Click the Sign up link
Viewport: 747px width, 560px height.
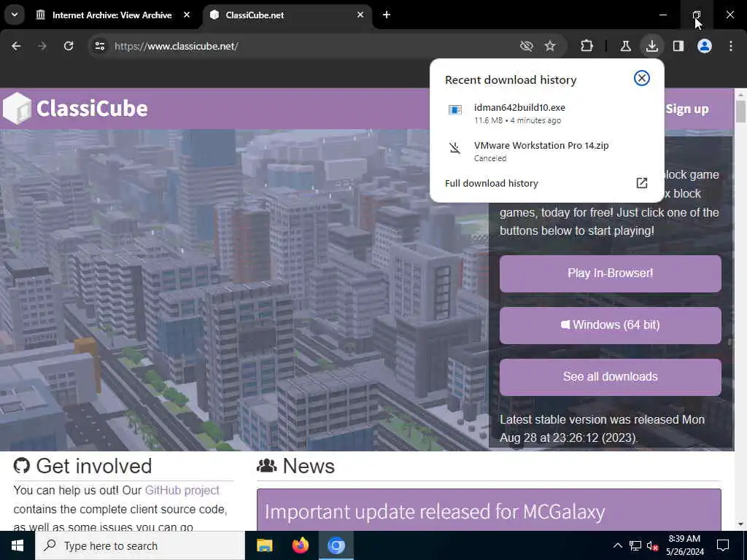click(x=687, y=109)
